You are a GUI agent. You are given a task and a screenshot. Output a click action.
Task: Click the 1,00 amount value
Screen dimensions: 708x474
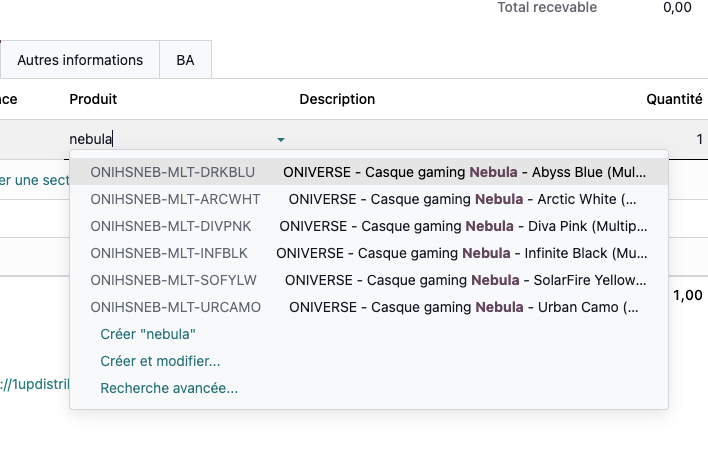pyautogui.click(x=687, y=295)
